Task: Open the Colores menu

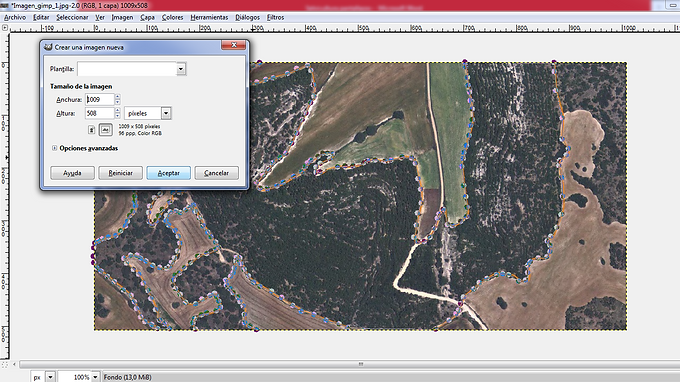Action: [x=172, y=17]
